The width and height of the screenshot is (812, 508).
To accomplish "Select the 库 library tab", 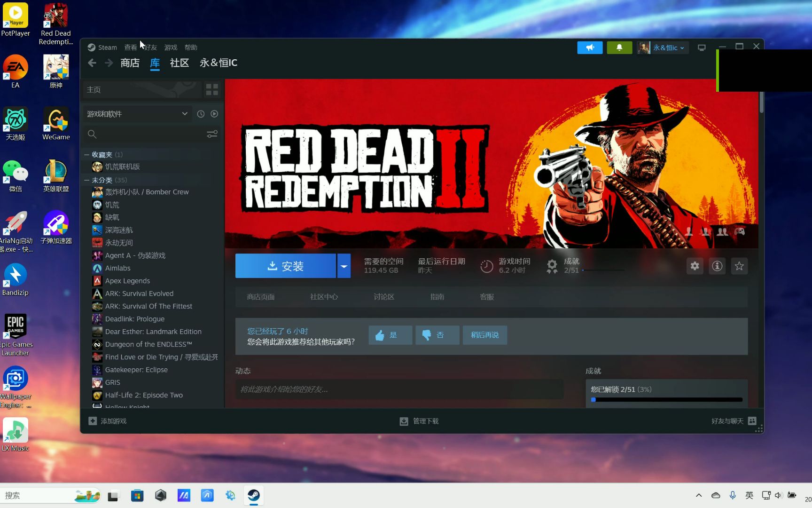I will (x=155, y=63).
